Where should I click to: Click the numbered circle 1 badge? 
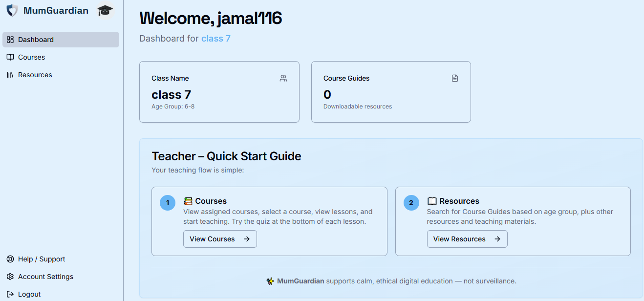click(x=168, y=203)
